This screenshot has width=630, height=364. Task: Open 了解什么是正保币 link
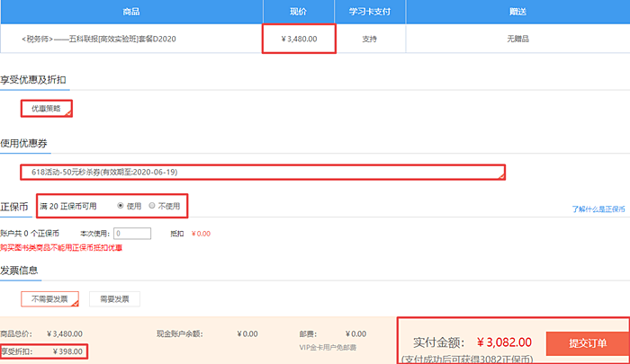[598, 209]
